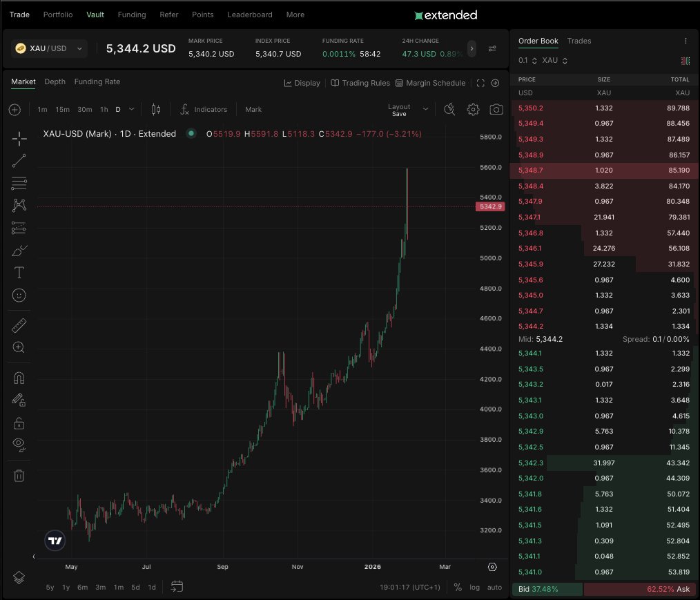Expand the XAU/USD market selector

(x=49, y=48)
